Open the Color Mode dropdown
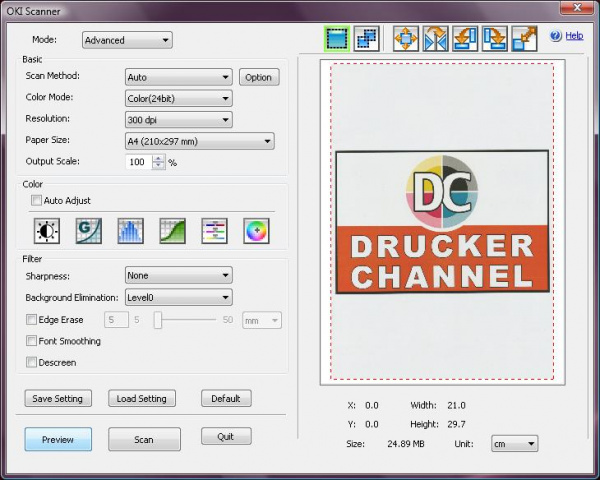The image size is (600, 480). 179,99
